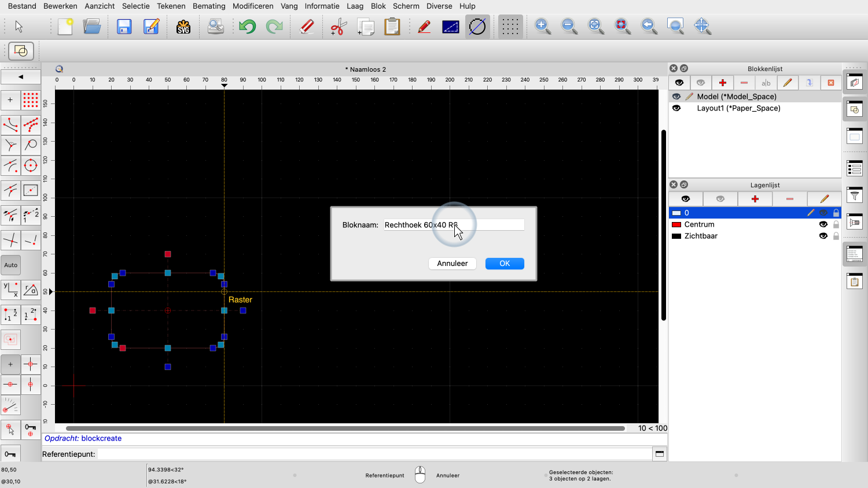Click the Cut scissors icon
Screen dimensions: 868x488
coord(338,27)
